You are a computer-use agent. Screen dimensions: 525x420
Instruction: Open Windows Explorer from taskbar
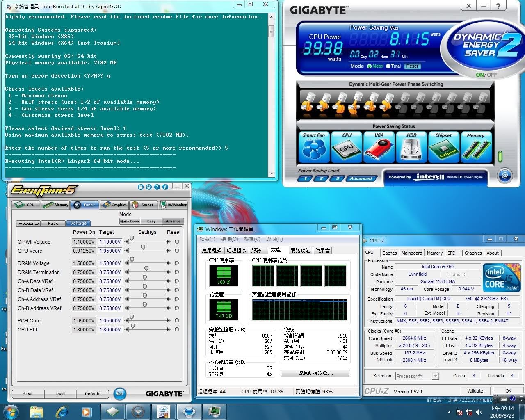[37, 411]
